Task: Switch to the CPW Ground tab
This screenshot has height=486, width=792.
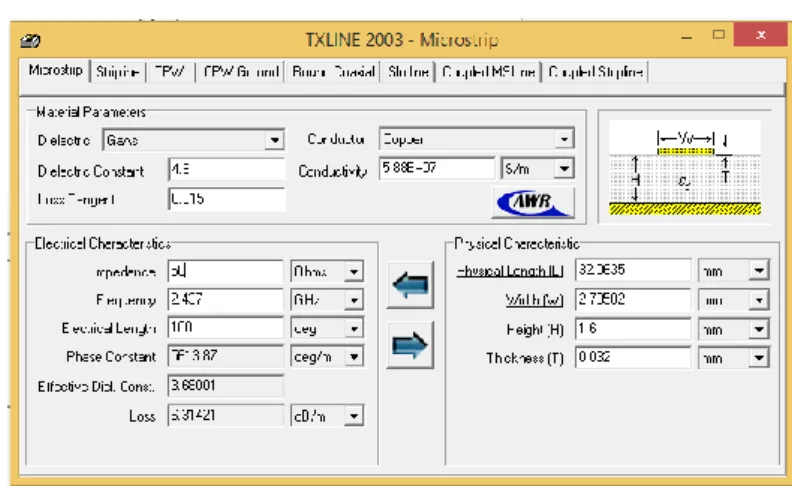Action: [x=240, y=72]
